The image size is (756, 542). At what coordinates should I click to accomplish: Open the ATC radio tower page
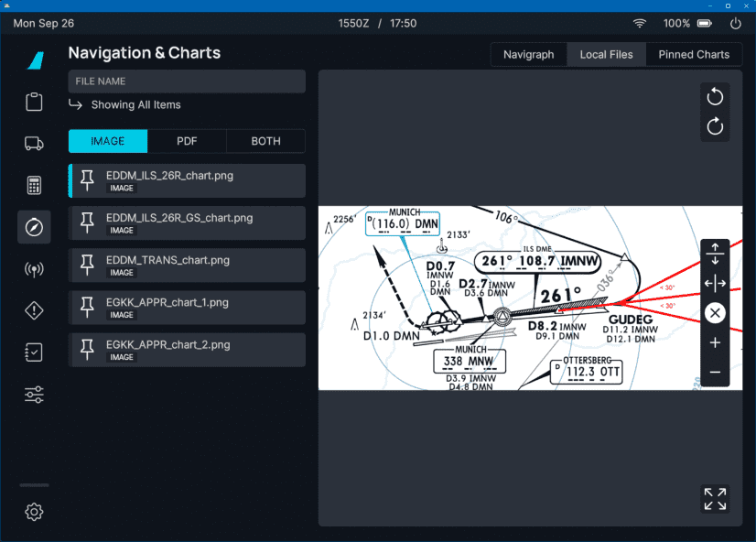[34, 269]
